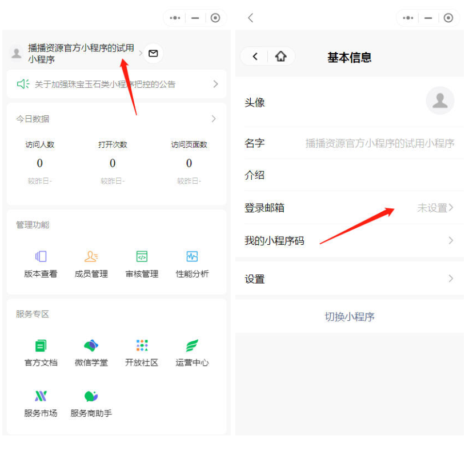Screen dimensions: 473x476
Task: Open 审核管理 icon
Action: pos(142,256)
